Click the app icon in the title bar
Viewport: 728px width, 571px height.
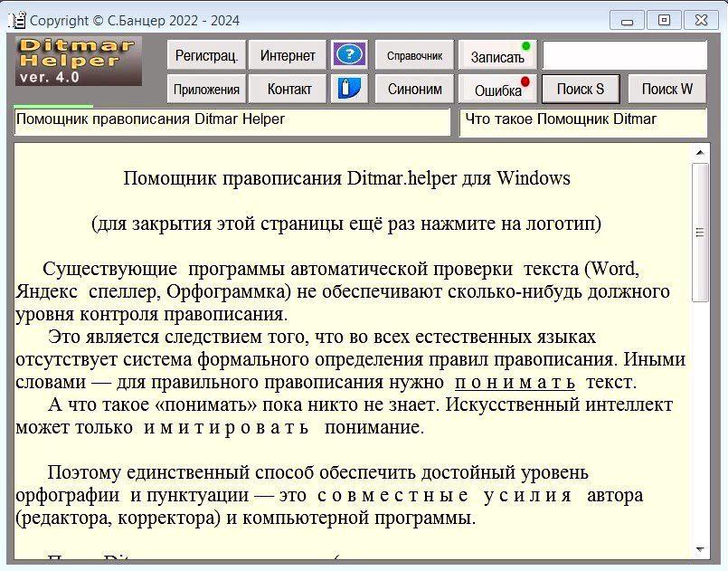pyautogui.click(x=16, y=19)
